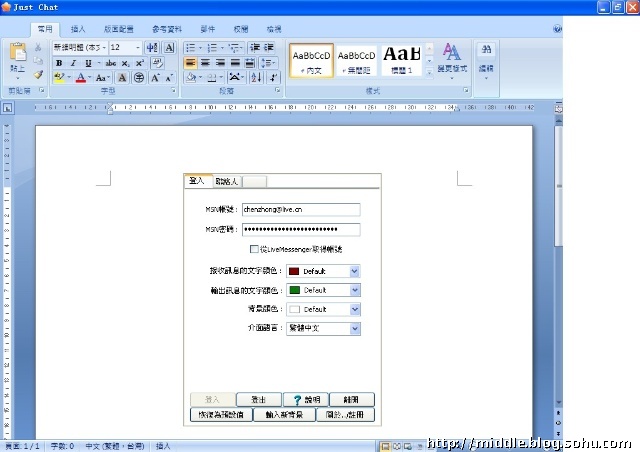Switch to the Contacts tab in chat panel
Screen dimensions: 640x452
pyautogui.click(x=227, y=181)
